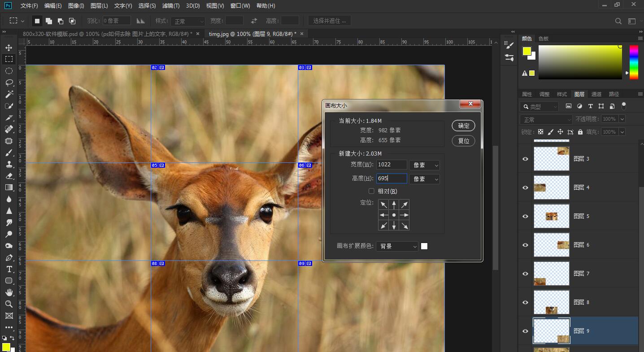Select the Magic Wand tool

[x=9, y=94]
